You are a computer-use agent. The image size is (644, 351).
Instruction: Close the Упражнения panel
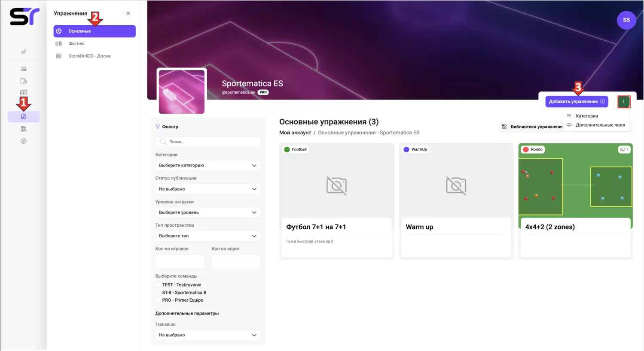click(128, 13)
